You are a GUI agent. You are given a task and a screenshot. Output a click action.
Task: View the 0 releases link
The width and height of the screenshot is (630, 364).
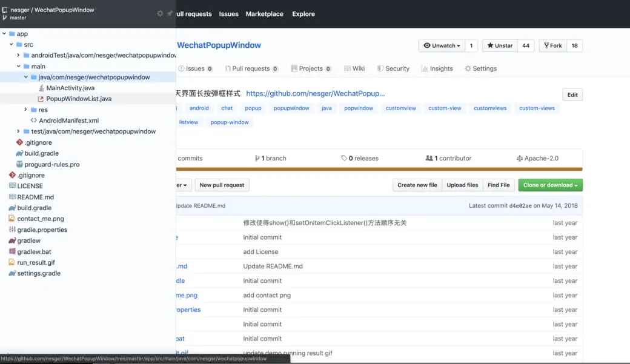[360, 158]
